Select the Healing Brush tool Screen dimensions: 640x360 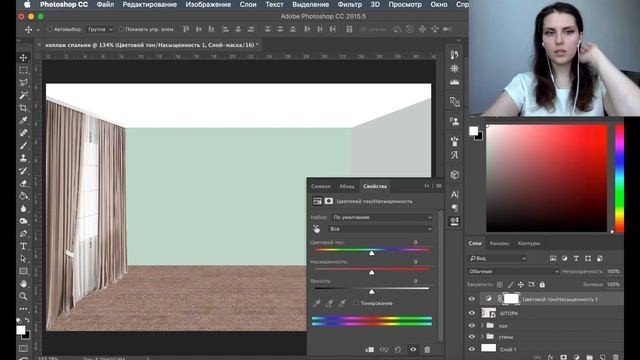pyautogui.click(x=23, y=133)
